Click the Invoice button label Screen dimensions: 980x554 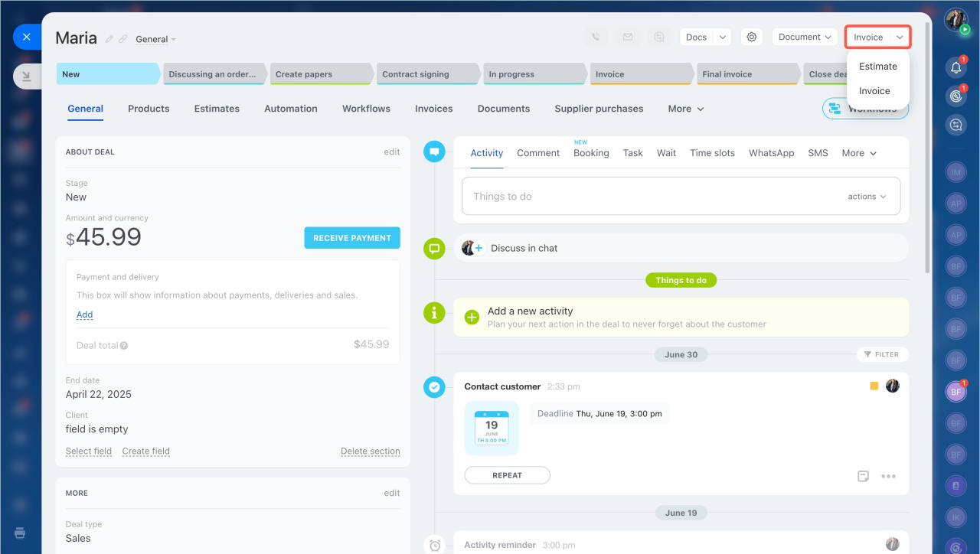868,37
